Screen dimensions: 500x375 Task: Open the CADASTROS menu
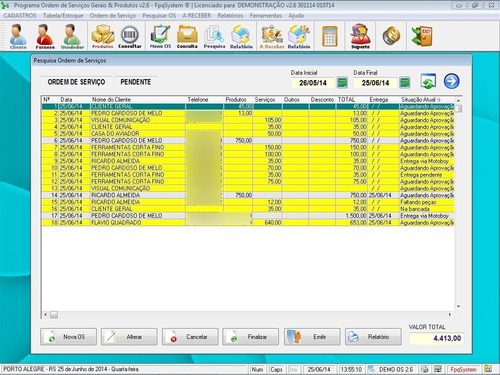coord(20,16)
